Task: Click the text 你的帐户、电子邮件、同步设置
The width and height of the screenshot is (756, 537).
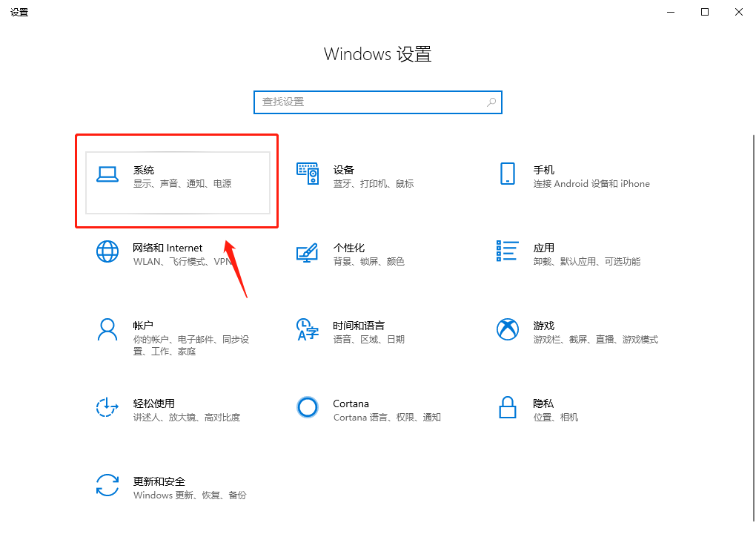Action: click(x=191, y=346)
